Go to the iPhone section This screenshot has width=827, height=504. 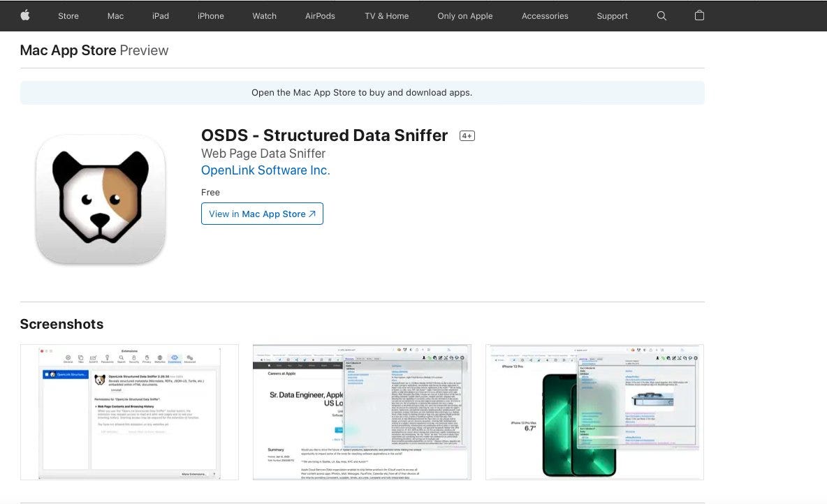[x=210, y=16]
